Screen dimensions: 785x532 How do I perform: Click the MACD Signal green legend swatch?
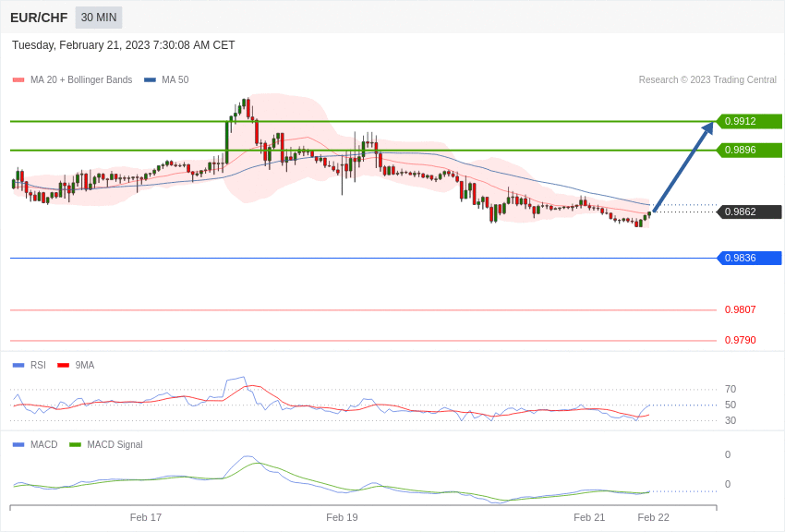click(x=75, y=445)
